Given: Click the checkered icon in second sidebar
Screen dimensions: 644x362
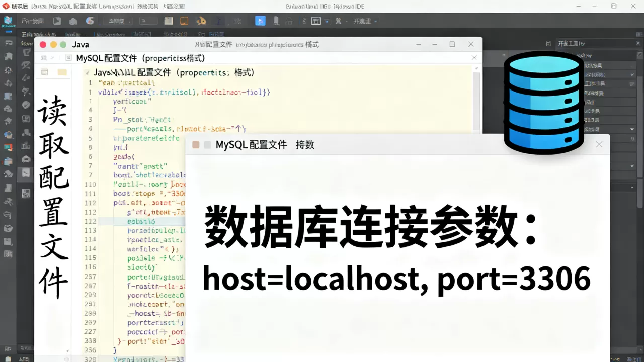Looking at the screenshot, I should pyautogui.click(x=26, y=193).
